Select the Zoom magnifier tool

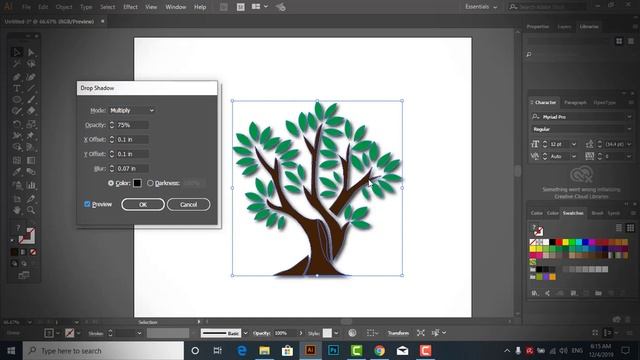click(31, 210)
